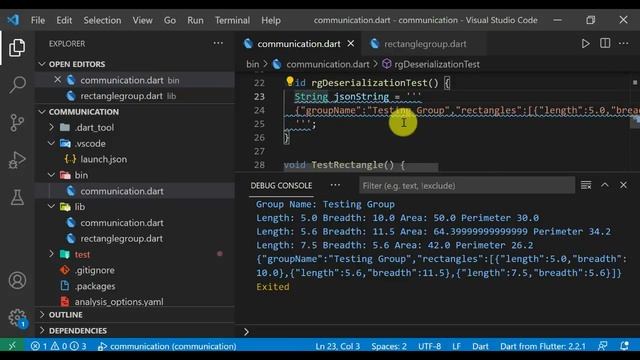
Task: Open rectanglegroup.dart under lib folder
Action: coord(121,238)
